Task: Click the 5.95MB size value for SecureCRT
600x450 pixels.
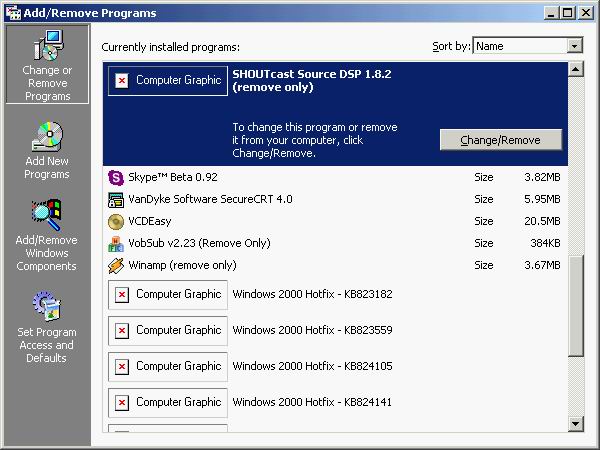Action: 542,200
